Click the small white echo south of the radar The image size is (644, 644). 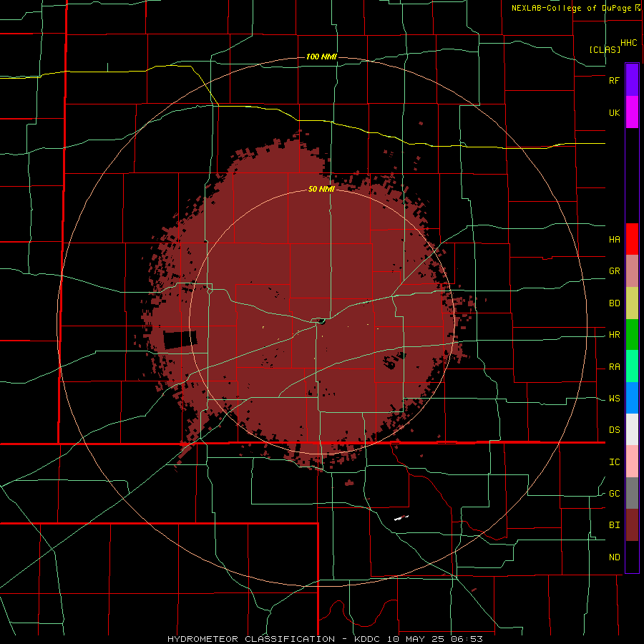point(401,518)
